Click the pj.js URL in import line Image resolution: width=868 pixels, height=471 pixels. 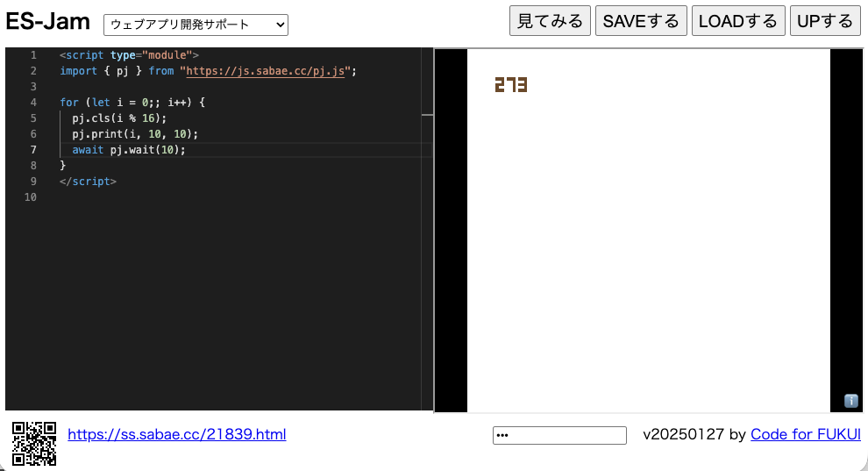click(267, 71)
